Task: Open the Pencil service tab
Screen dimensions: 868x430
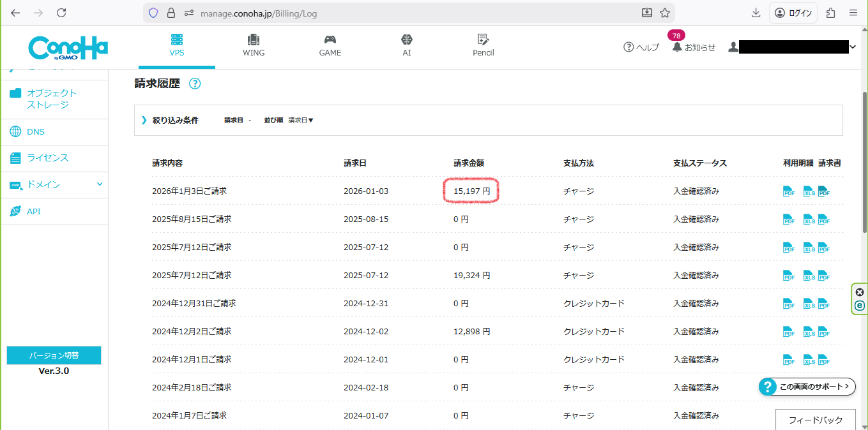Action: pyautogui.click(x=483, y=45)
